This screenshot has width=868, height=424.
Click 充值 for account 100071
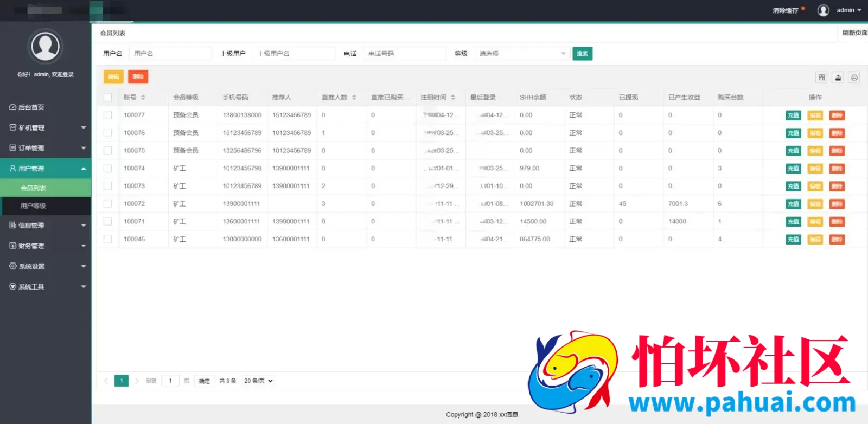click(793, 222)
